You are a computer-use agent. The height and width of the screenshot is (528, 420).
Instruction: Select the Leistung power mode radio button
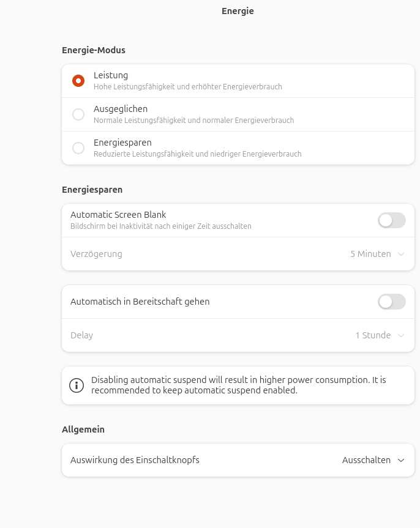tap(78, 81)
